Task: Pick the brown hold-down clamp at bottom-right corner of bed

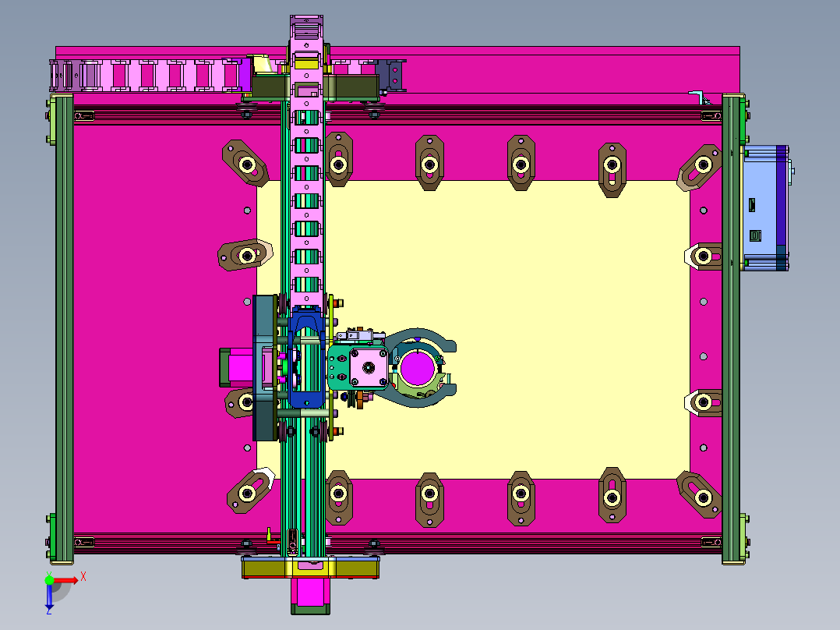Action: point(700,495)
